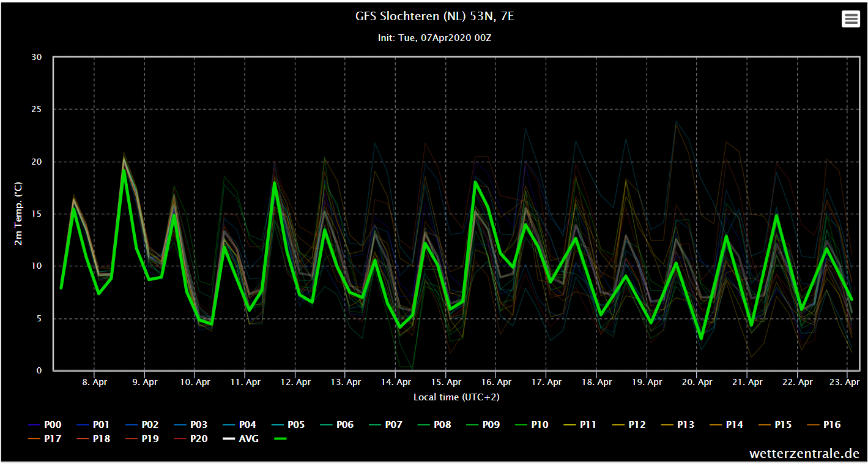Click the GFS Slochteren chart title
The image size is (868, 464).
pos(435,17)
